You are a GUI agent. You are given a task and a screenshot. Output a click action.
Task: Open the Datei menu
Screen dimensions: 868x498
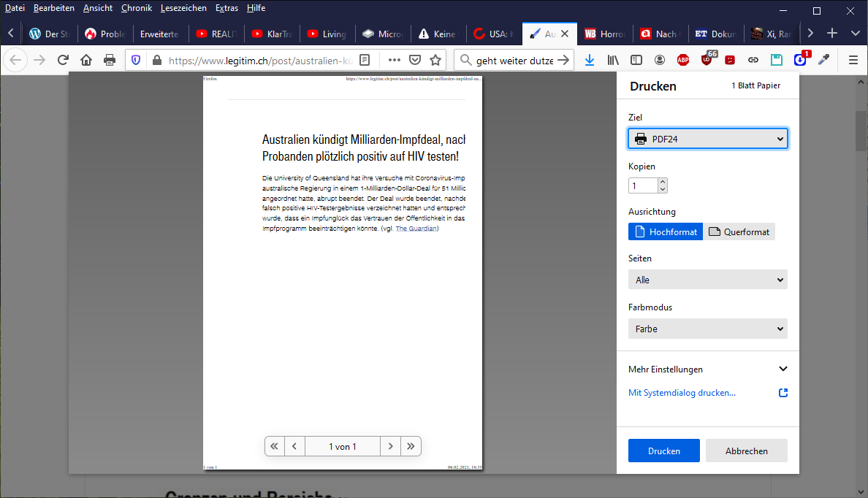click(15, 8)
